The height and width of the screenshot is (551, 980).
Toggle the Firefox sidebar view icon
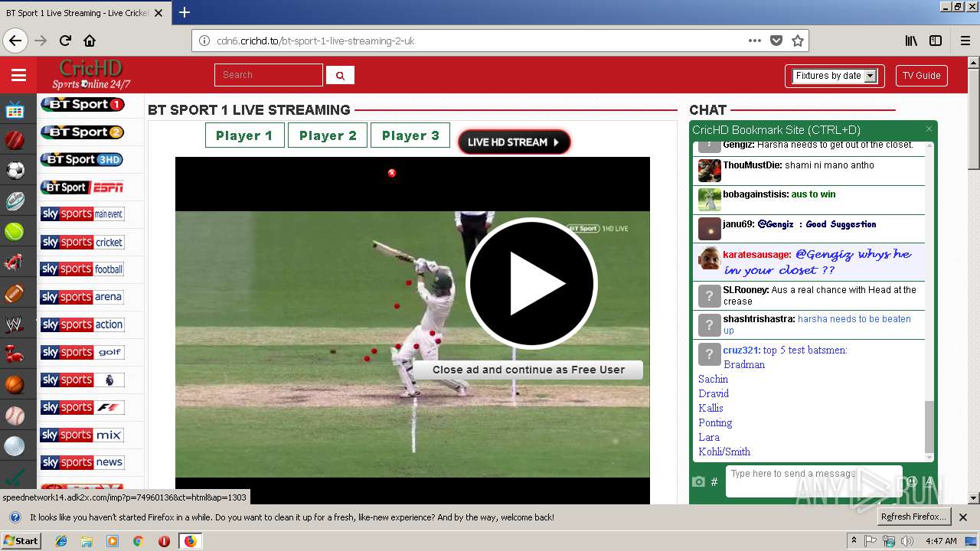click(936, 41)
